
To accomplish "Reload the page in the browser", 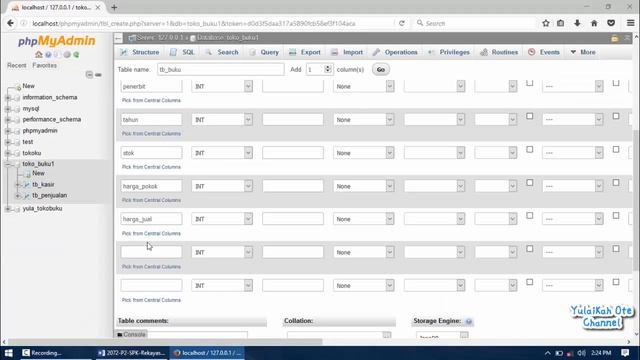I will 402,23.
